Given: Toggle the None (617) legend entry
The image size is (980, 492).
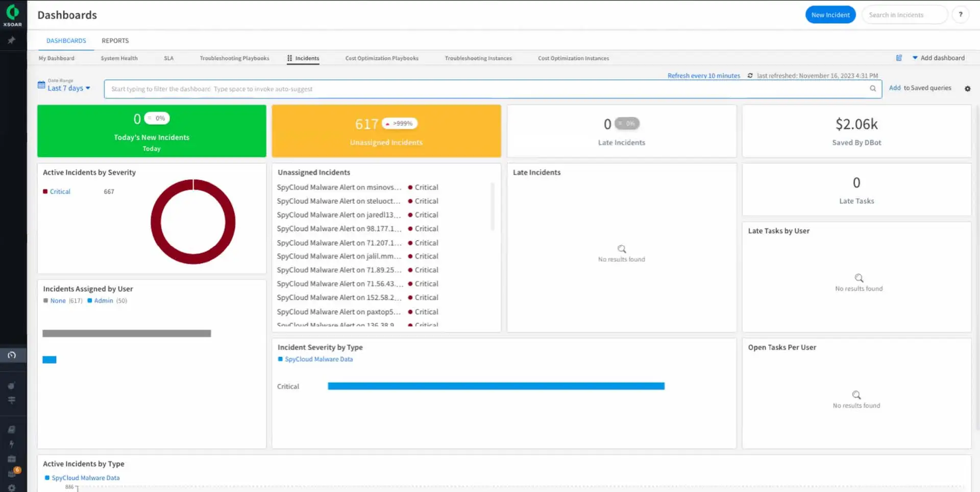Looking at the screenshot, I should pyautogui.click(x=58, y=300).
